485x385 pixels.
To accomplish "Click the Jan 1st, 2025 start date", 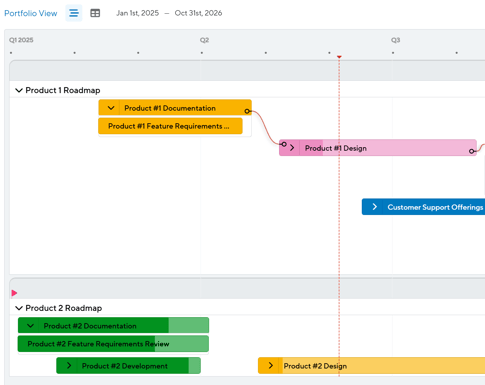I will pos(137,13).
